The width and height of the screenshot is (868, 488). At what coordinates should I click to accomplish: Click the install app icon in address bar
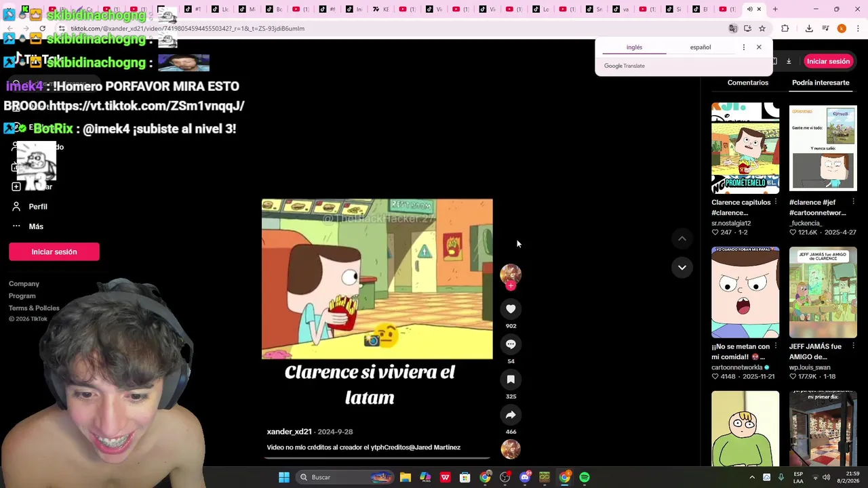pos(747,28)
